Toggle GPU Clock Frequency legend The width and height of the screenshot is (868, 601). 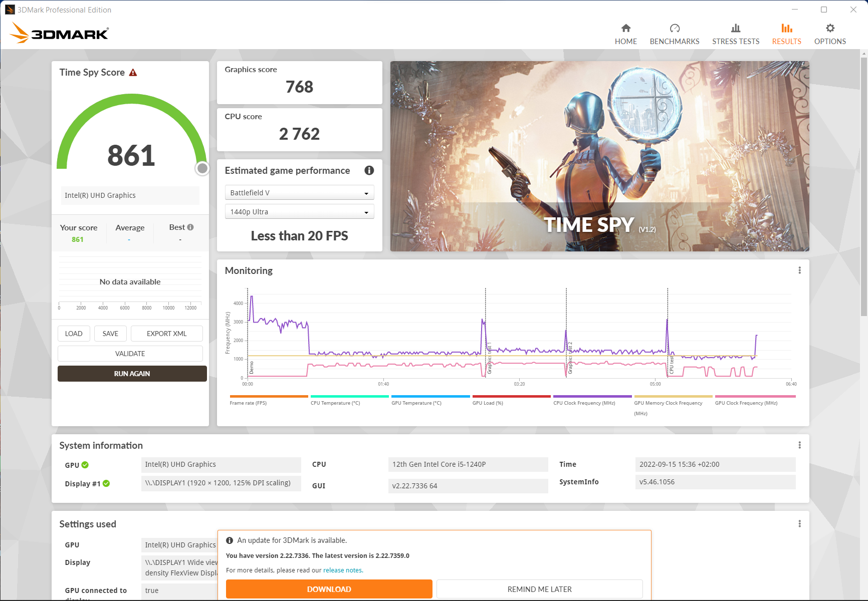[755, 401]
